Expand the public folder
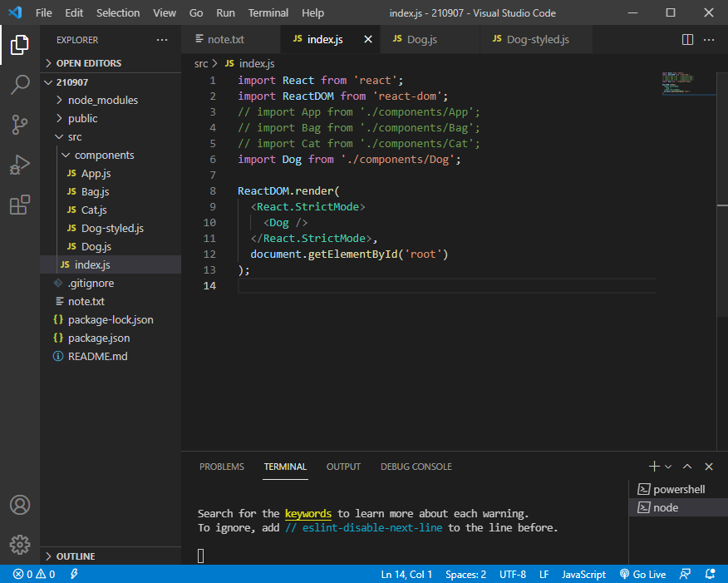The height and width of the screenshot is (583, 728). tap(111, 118)
